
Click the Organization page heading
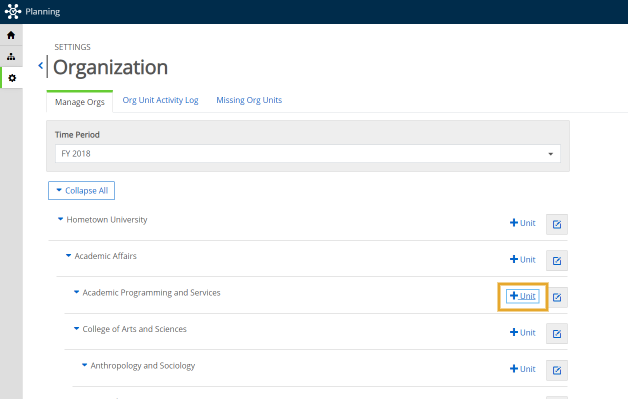[x=111, y=67]
